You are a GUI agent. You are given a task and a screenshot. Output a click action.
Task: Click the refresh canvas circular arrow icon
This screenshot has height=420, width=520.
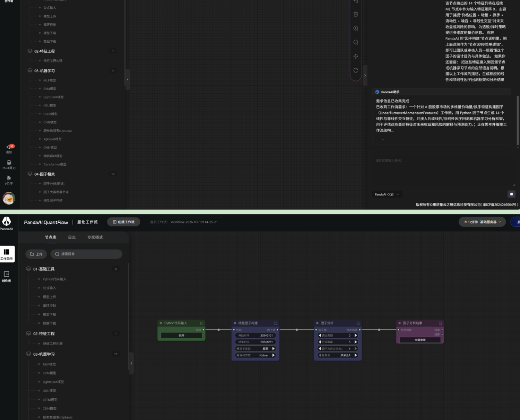355,70
